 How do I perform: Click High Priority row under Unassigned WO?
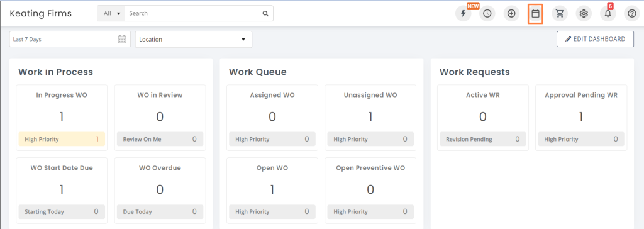click(370, 139)
